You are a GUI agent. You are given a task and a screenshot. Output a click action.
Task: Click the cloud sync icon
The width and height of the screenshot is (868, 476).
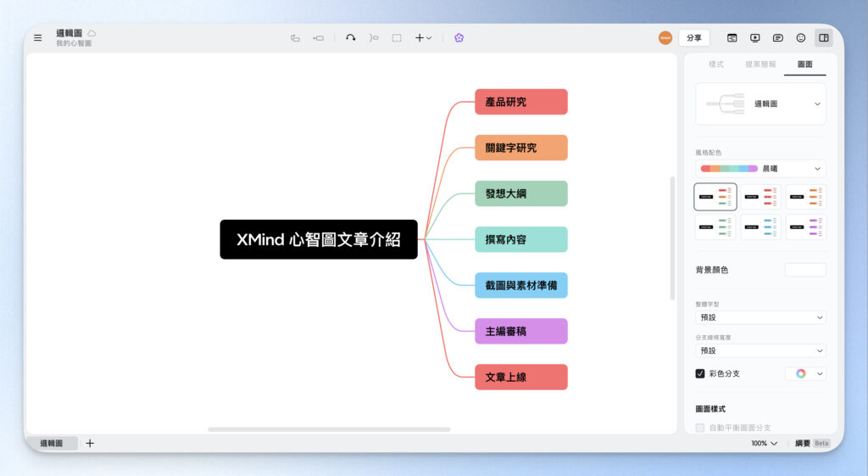point(92,33)
